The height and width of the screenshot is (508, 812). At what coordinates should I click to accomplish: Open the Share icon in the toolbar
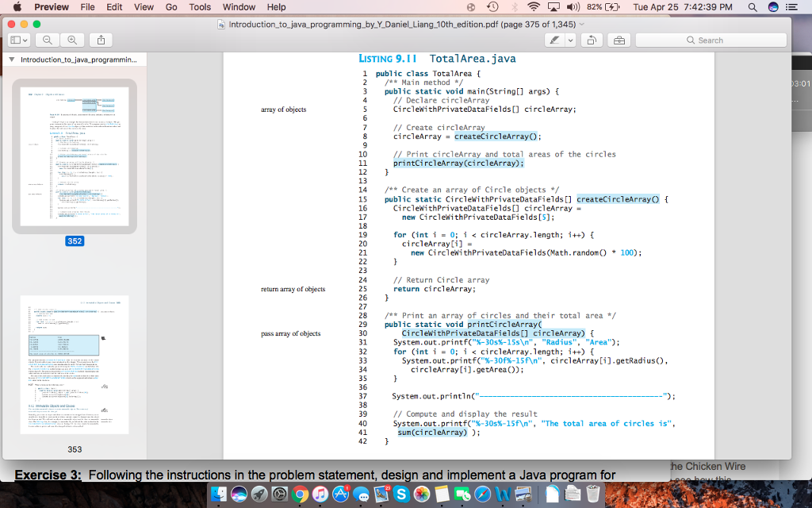[100, 40]
